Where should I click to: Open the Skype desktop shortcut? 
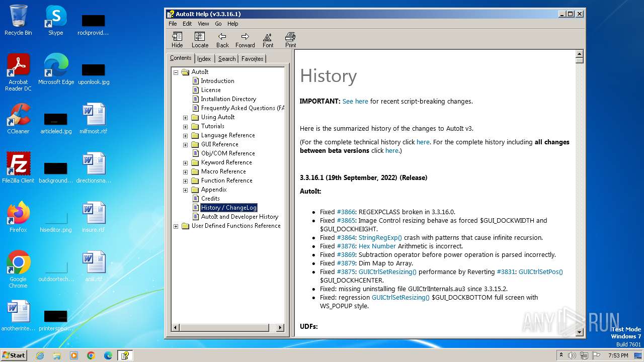point(55,21)
